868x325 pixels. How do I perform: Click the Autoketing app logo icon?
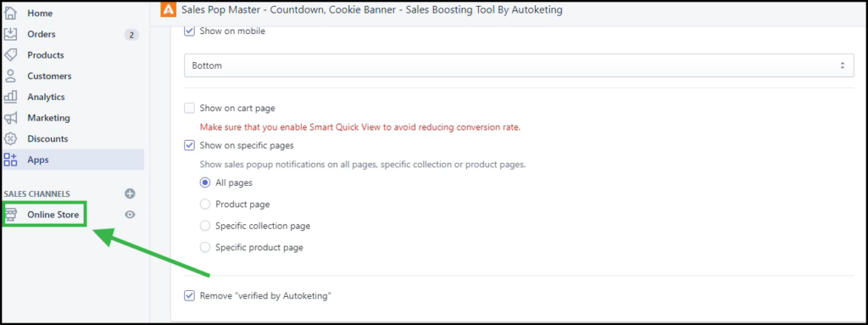point(169,10)
